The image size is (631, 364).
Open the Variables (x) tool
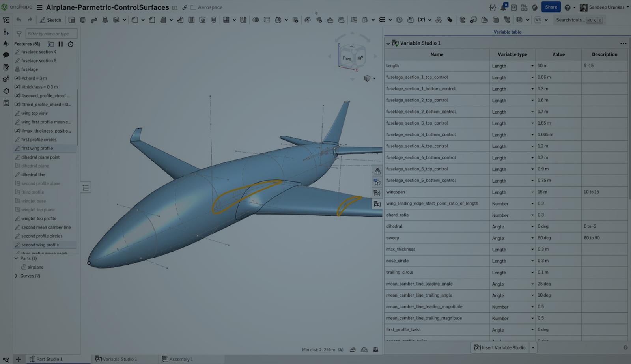click(421, 20)
